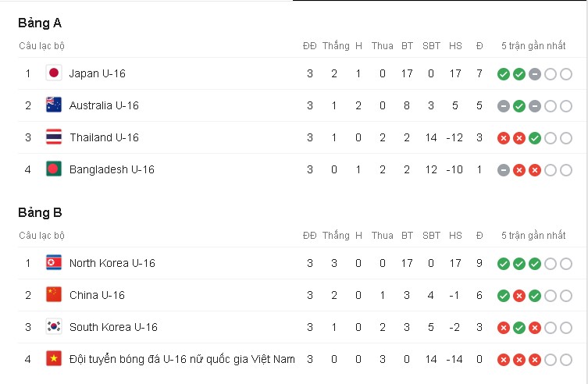Click the Bảng A group heading
Viewport: 588px width, 384px height.
(x=40, y=23)
